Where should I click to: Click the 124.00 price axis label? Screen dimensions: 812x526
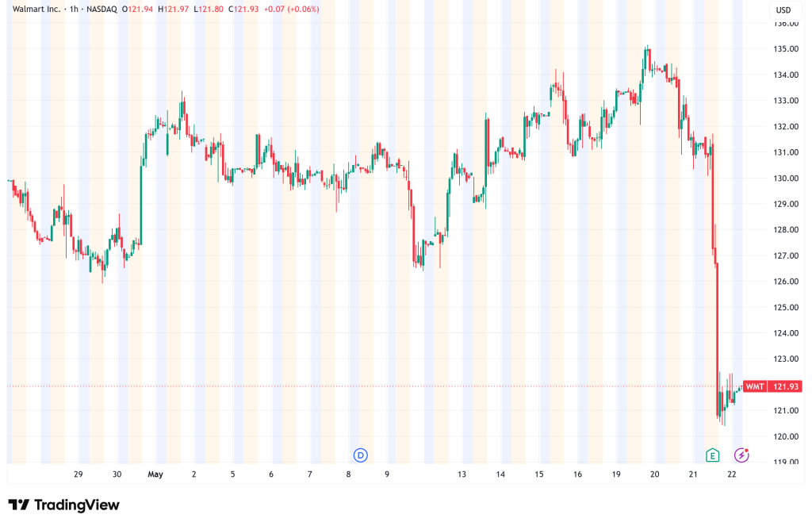pyautogui.click(x=786, y=333)
